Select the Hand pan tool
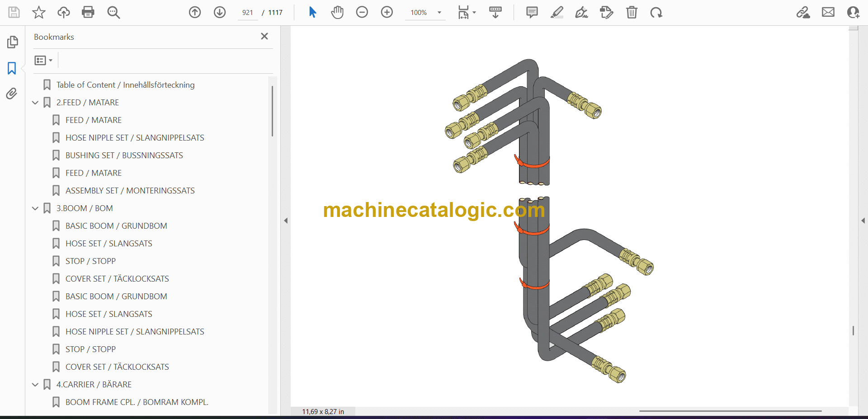868x419 pixels. click(337, 12)
